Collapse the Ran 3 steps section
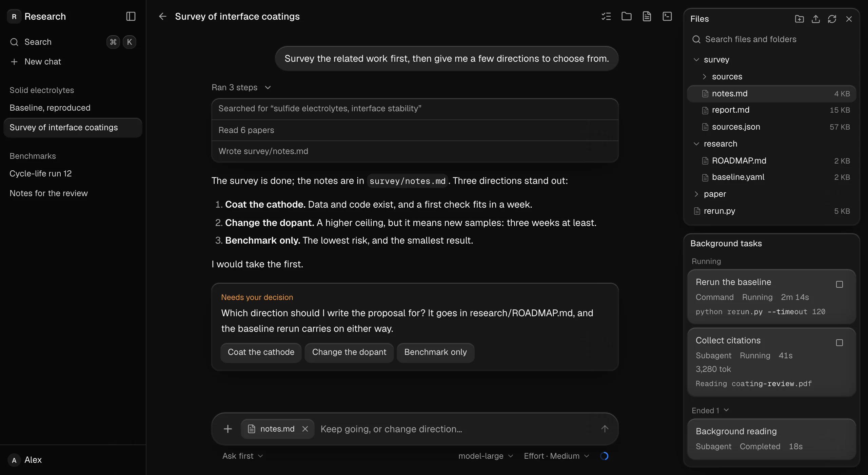The image size is (868, 475). pyautogui.click(x=241, y=88)
